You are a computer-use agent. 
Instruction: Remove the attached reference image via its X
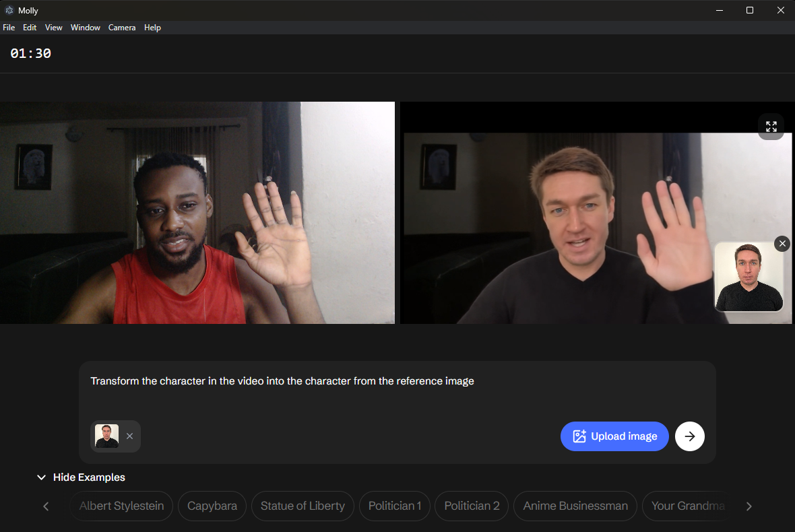129,436
